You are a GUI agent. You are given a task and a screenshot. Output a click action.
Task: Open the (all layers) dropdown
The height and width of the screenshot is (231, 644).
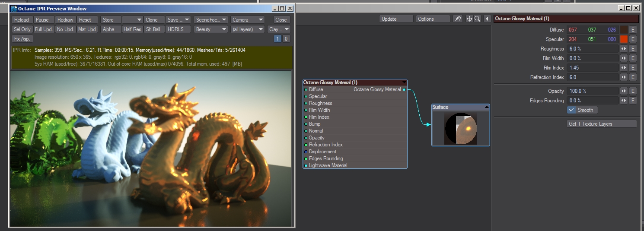point(247,29)
